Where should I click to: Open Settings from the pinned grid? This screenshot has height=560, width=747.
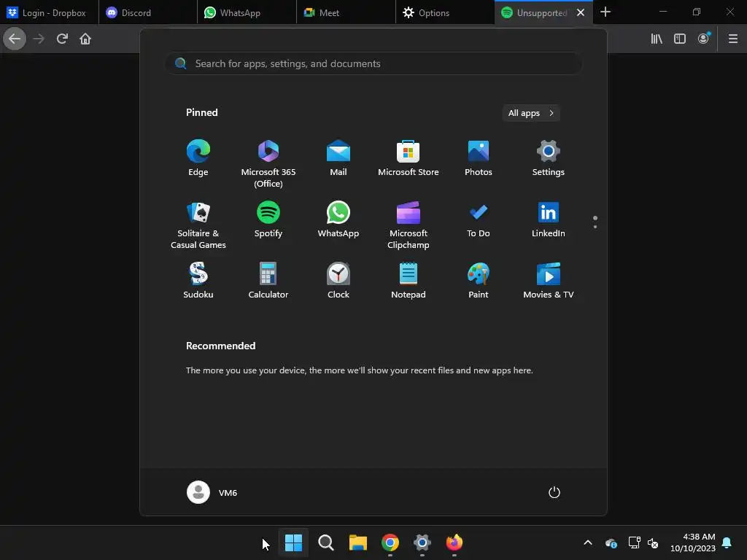tap(549, 158)
